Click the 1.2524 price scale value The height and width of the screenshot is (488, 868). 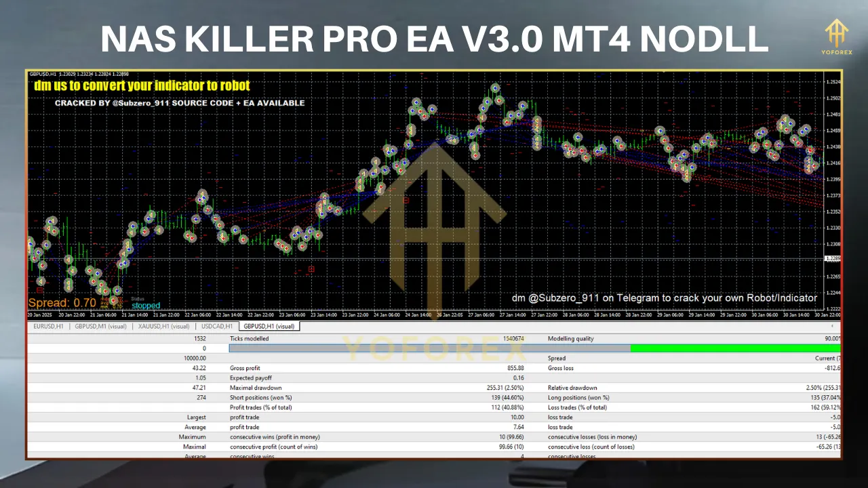click(833, 82)
